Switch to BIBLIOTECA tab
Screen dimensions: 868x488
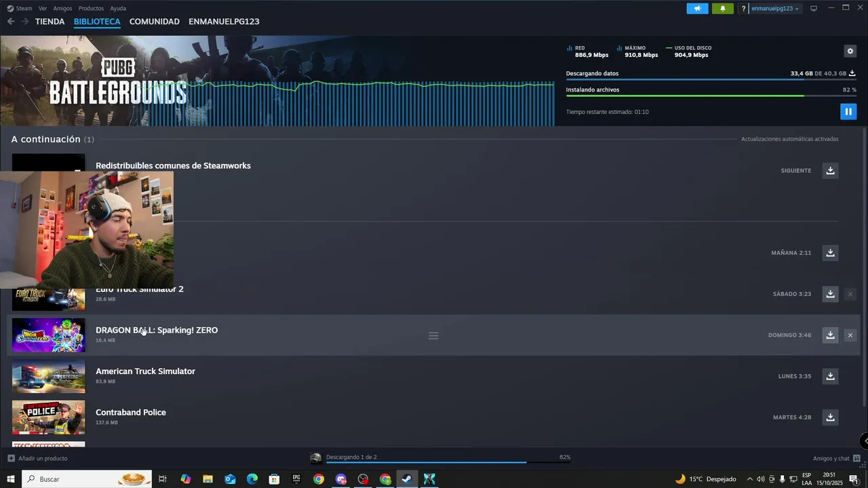[97, 22]
